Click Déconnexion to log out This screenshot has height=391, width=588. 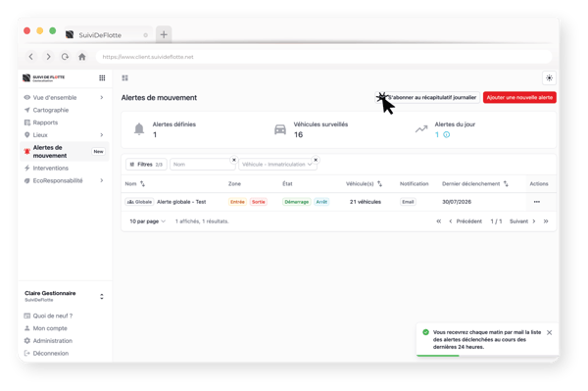(46, 353)
